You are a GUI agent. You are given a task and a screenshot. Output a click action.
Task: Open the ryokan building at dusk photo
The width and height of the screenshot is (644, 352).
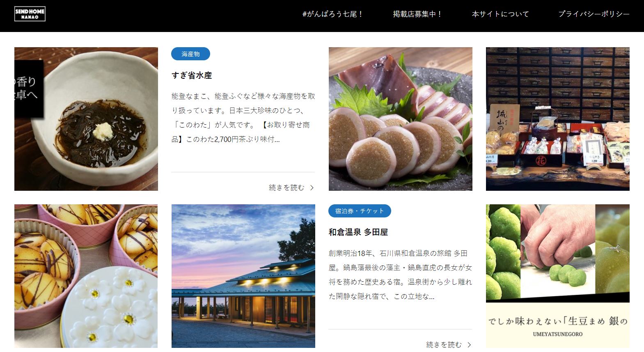(243, 276)
